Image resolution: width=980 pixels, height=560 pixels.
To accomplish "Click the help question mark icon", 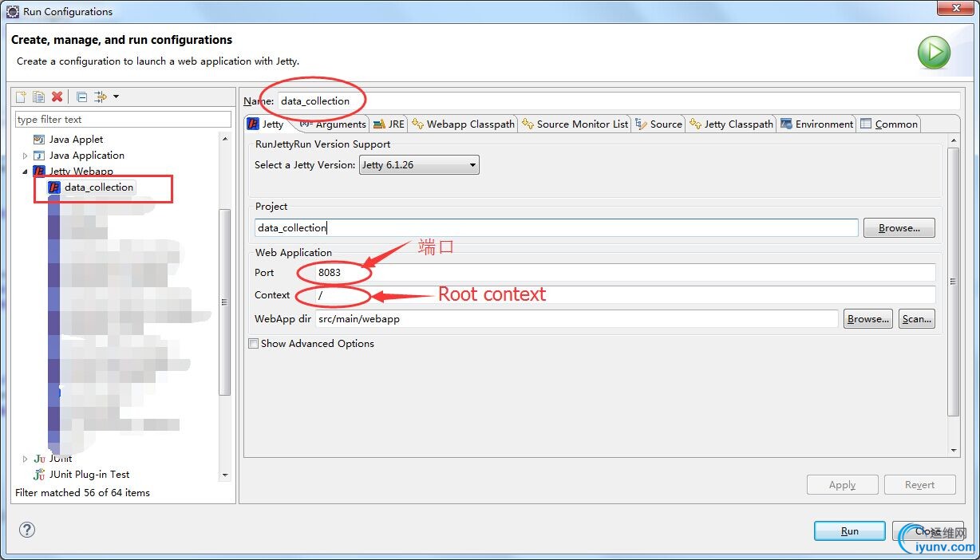I will point(27,530).
